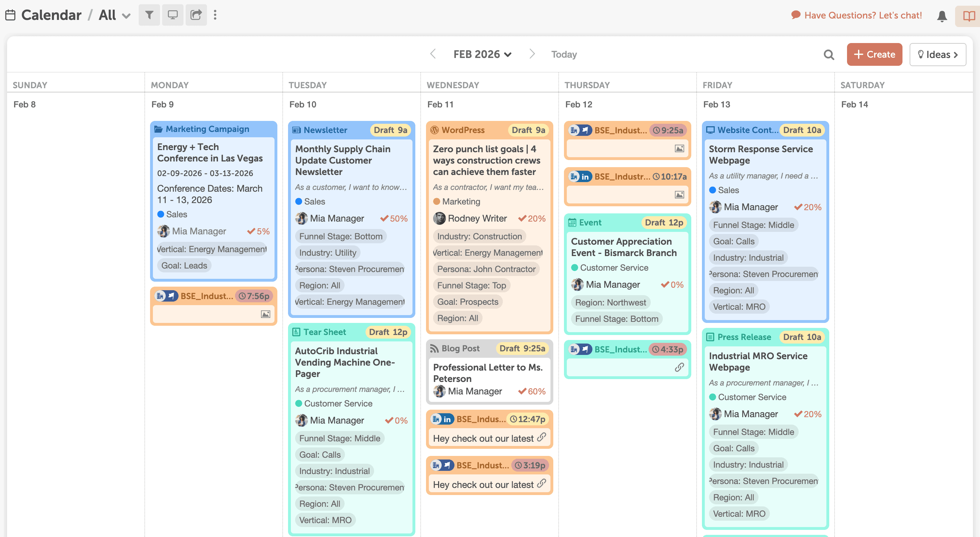
Task: Click the Tear Sheet document icon
Action: pos(296,332)
